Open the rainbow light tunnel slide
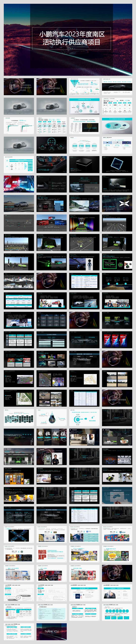Viewport: 136px width, 644px height. (84, 223)
